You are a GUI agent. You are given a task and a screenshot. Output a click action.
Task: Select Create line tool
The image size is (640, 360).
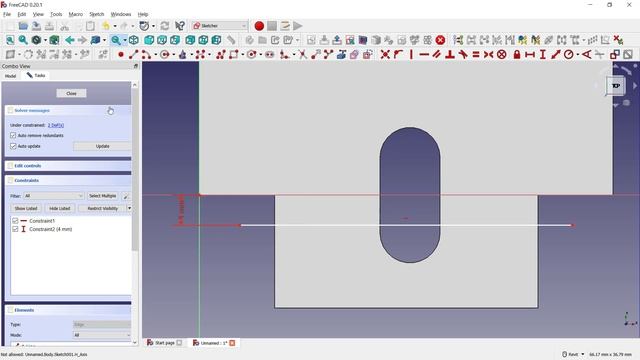(x=133, y=54)
